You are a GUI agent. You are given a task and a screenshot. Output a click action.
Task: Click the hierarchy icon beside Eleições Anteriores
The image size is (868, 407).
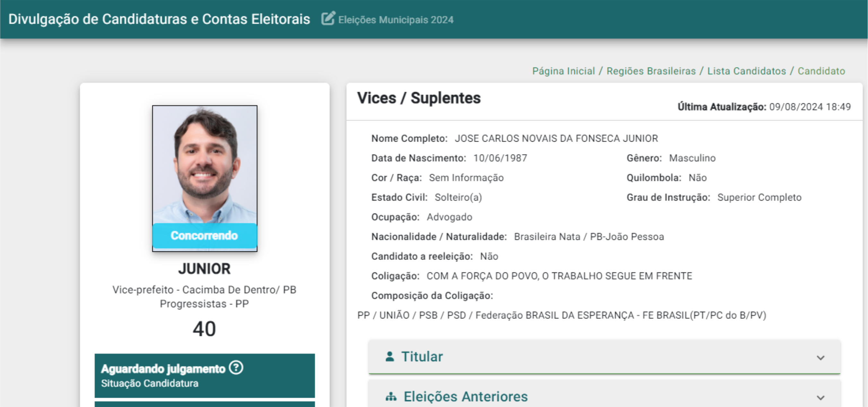click(391, 396)
